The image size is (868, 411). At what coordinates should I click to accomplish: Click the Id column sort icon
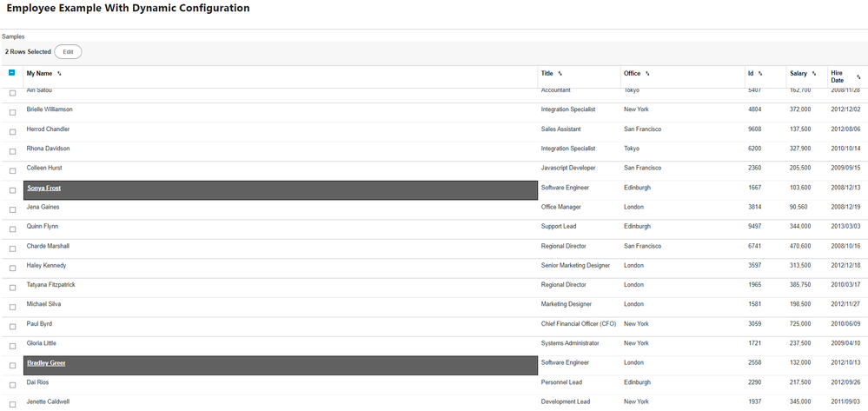[x=760, y=74]
